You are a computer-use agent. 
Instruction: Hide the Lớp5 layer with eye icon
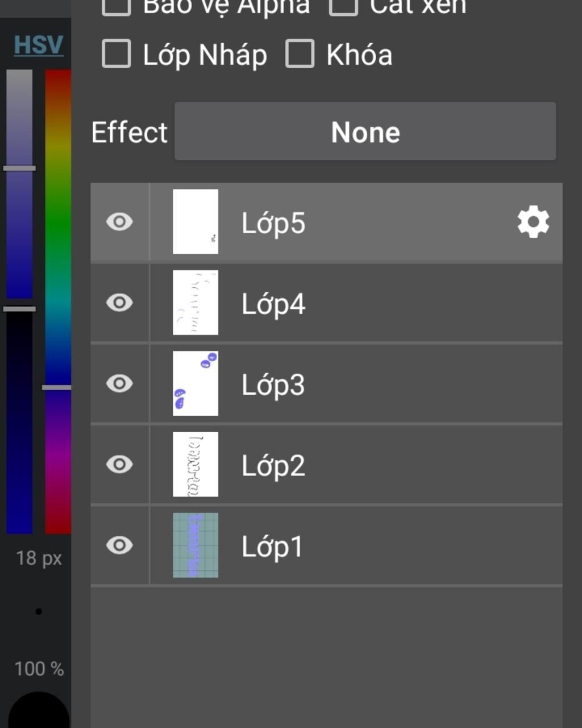click(119, 222)
